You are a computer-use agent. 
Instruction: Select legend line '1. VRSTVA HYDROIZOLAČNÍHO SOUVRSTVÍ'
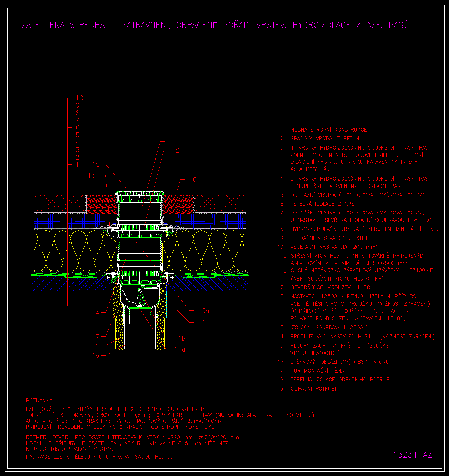[342, 148]
